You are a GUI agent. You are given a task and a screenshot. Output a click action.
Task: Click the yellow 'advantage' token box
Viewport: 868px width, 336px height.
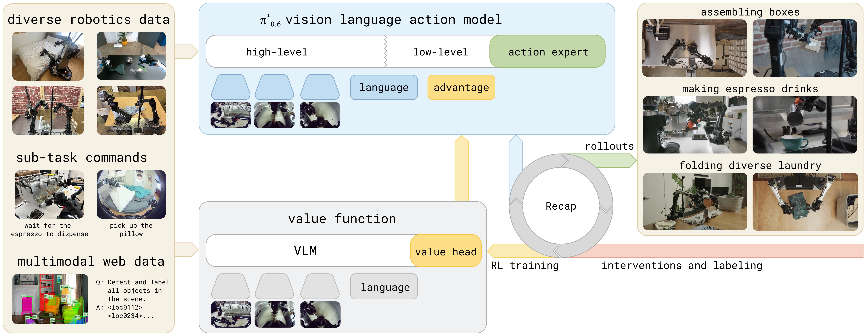click(x=461, y=87)
